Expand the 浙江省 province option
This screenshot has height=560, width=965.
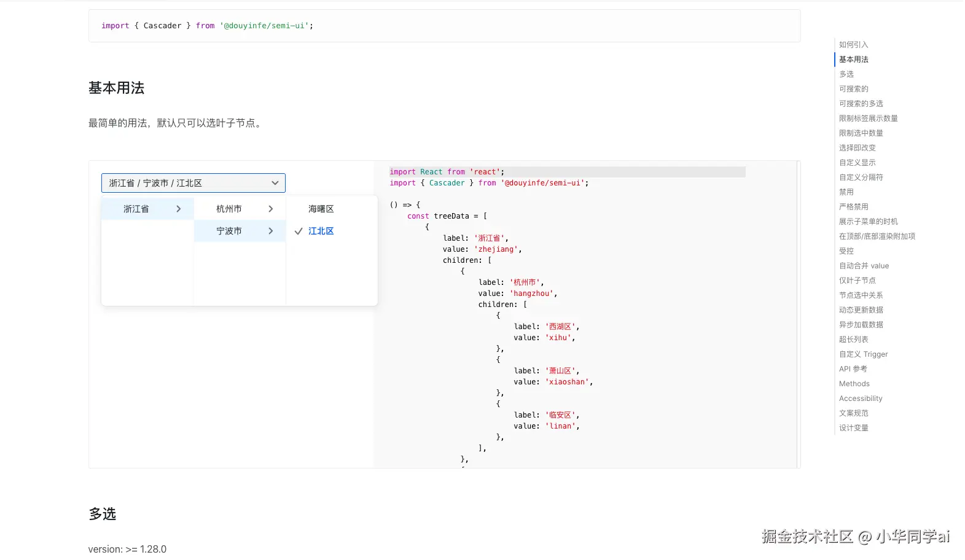(x=136, y=209)
